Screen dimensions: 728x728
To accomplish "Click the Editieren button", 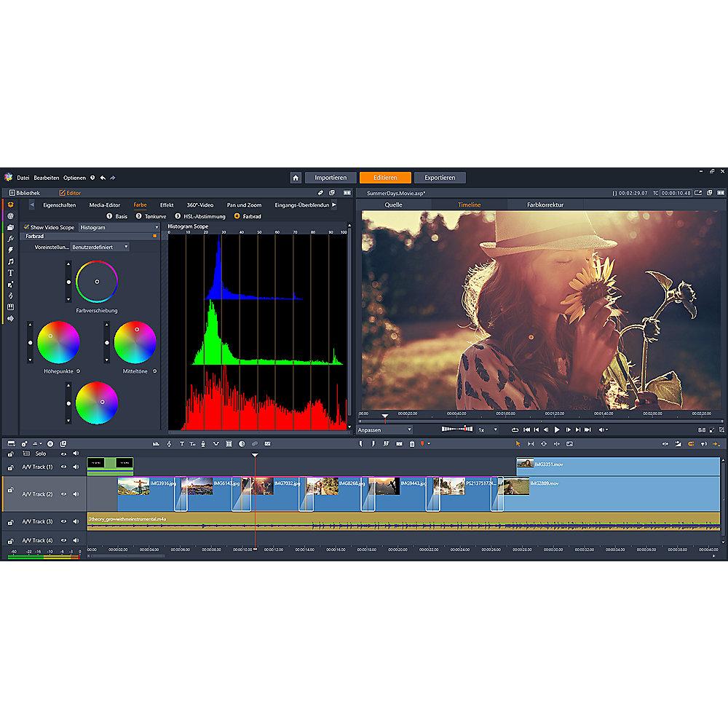I will (x=385, y=178).
